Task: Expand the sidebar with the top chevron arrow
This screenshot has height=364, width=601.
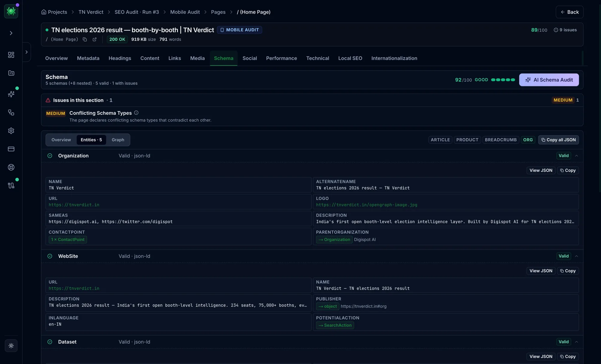Action: point(11,33)
